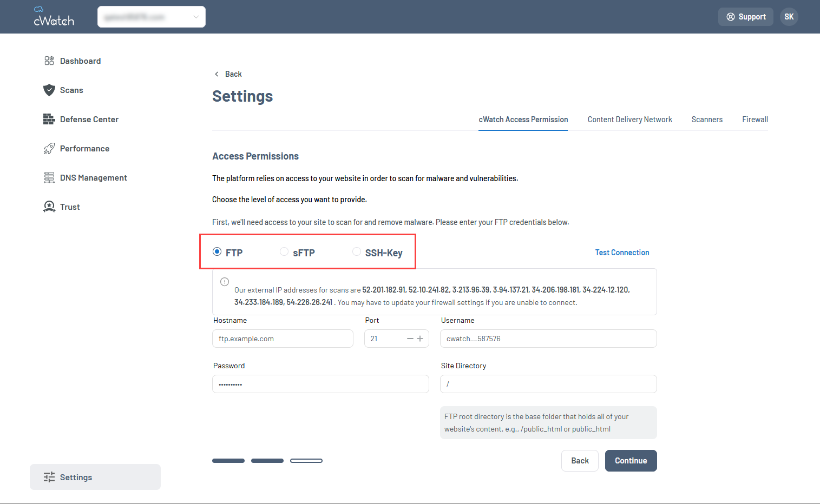Switch to Firewall tab
Viewport: 820px width, 504px height.
755,120
